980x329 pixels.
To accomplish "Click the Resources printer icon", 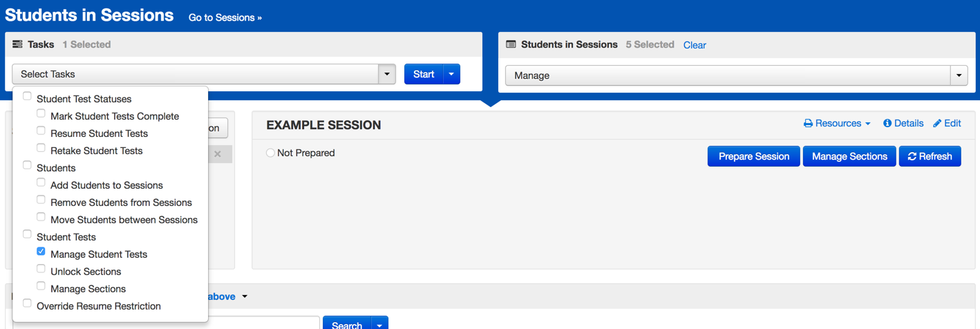I will (x=808, y=124).
